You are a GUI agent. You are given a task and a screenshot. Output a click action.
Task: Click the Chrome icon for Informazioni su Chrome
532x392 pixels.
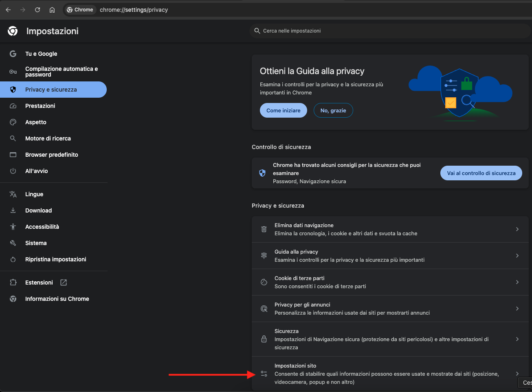13,299
